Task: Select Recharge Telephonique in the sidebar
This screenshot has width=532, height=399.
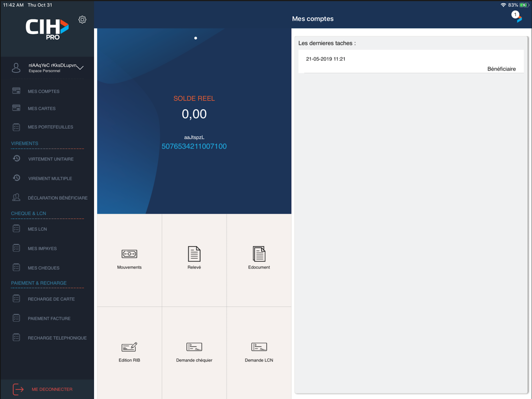Action: coord(57,338)
